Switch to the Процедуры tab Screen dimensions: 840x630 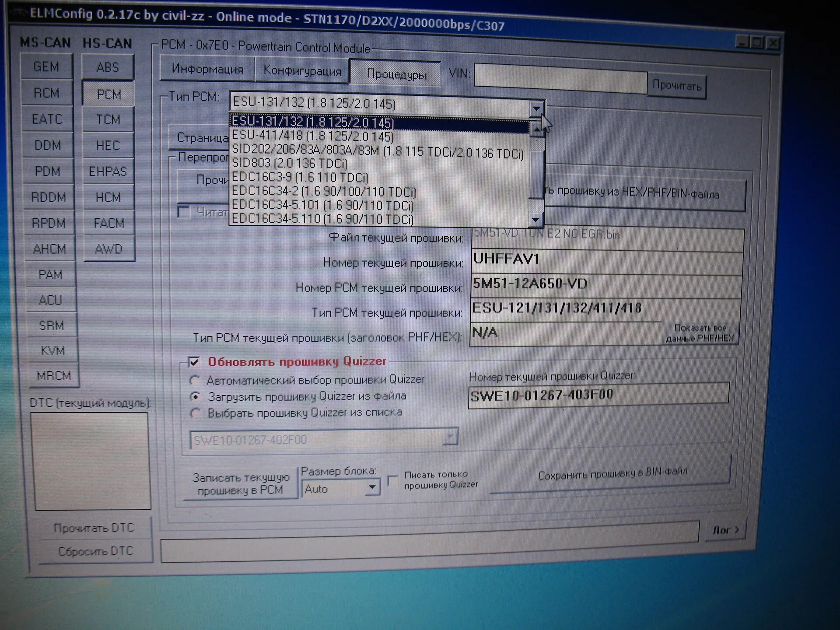(396, 74)
